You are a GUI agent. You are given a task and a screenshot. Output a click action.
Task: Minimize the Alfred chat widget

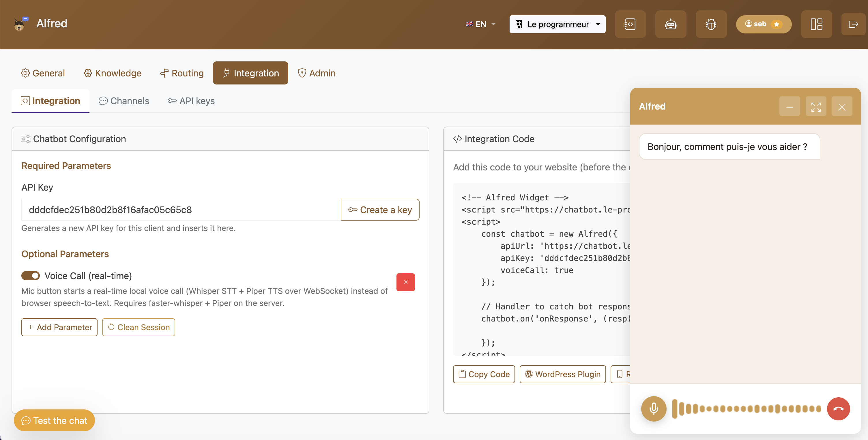(790, 106)
